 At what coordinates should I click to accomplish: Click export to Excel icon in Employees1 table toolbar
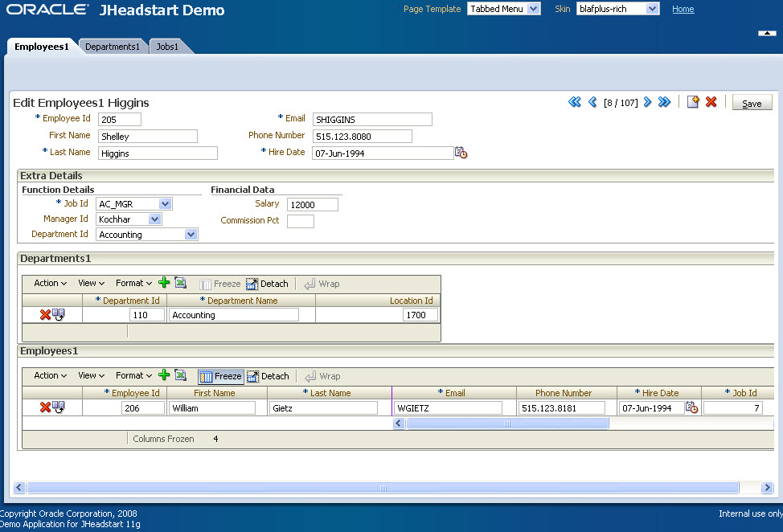click(180, 374)
